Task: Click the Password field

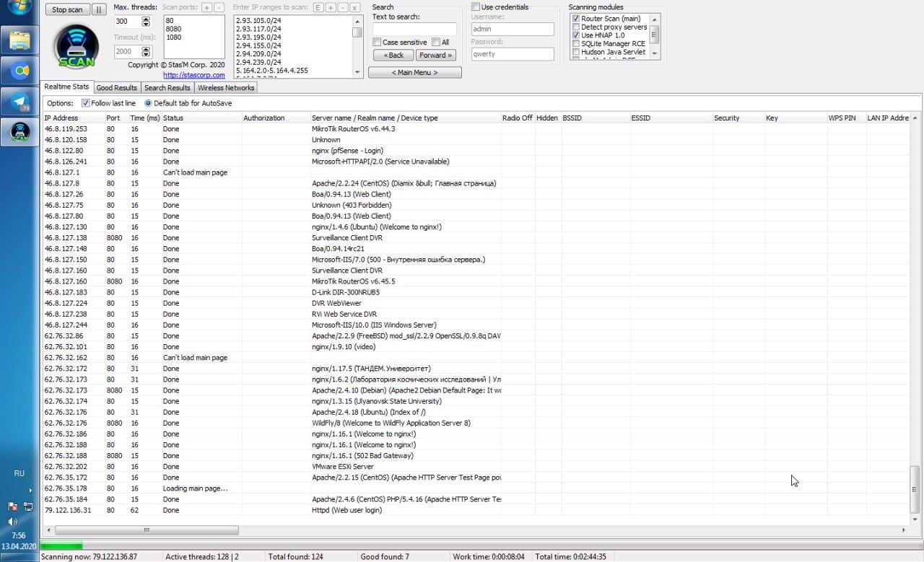Action: tap(513, 54)
